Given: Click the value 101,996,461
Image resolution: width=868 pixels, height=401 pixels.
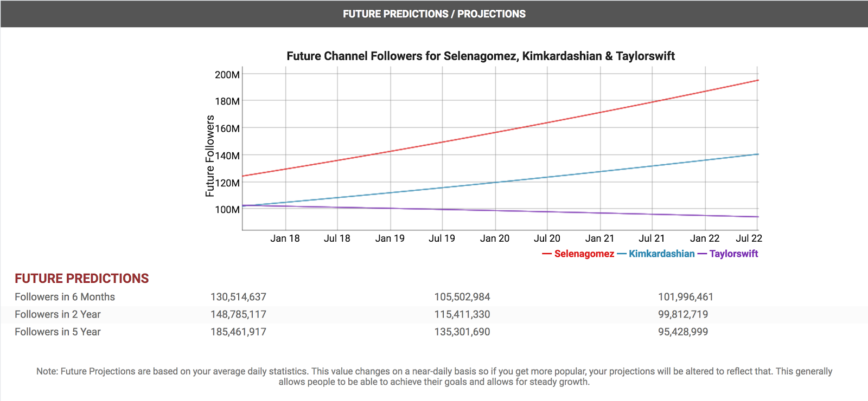Looking at the screenshot, I should pos(686,297).
